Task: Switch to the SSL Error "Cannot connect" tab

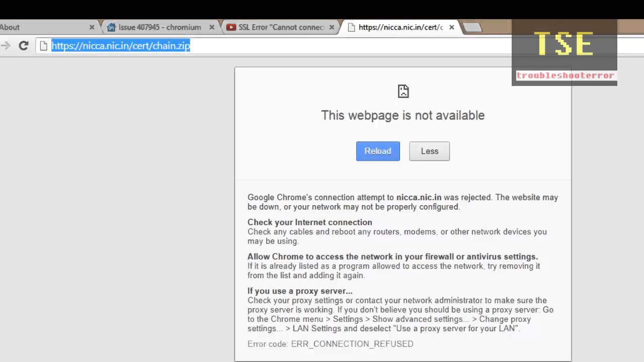Action: pyautogui.click(x=281, y=27)
